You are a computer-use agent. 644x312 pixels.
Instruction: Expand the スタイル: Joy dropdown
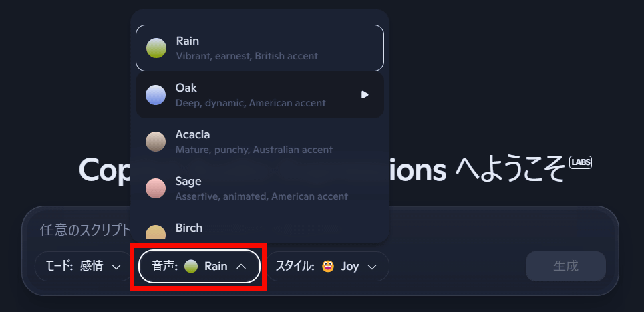tap(327, 267)
